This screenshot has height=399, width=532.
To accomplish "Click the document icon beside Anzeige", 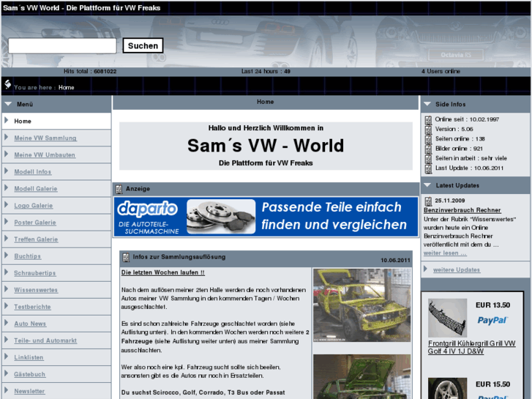I will [x=119, y=189].
